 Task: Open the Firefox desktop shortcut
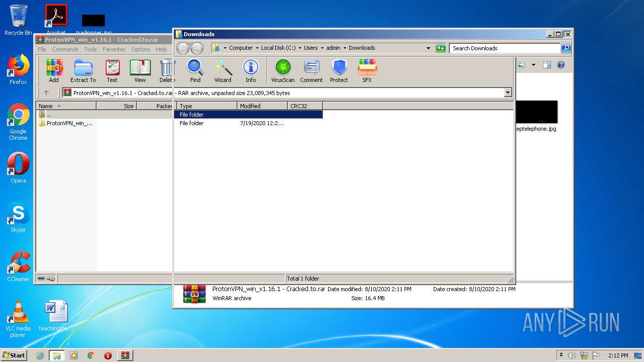pos(18,69)
